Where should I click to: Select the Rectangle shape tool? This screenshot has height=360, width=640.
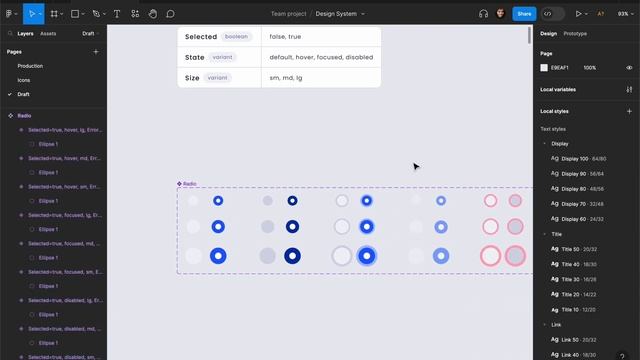75,14
